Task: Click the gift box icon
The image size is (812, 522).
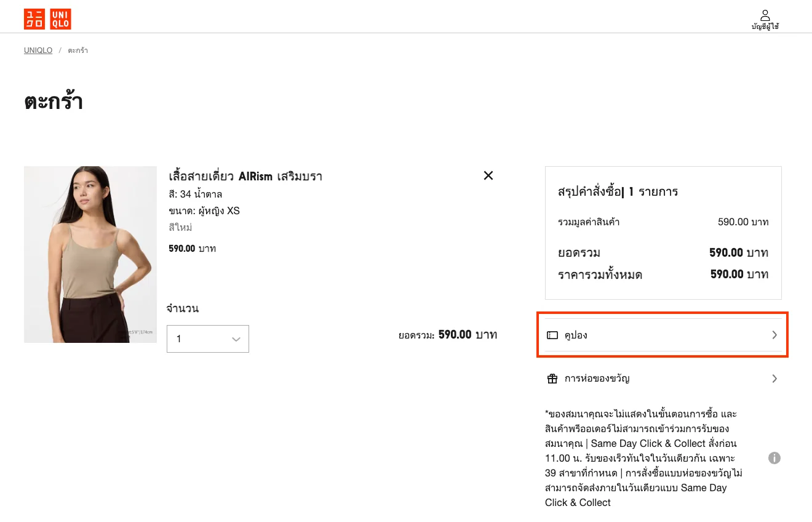Action: (552, 379)
